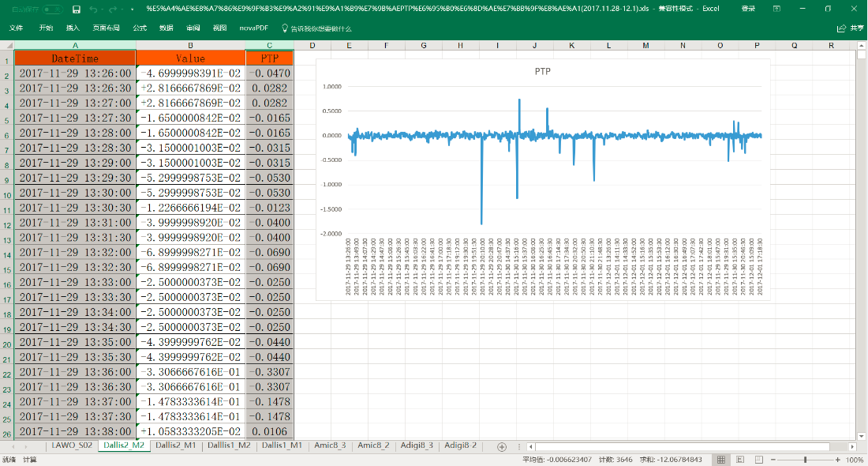This screenshot has width=868, height=466.
Task: Switch to Page Break Preview in status bar
Action: (x=759, y=460)
